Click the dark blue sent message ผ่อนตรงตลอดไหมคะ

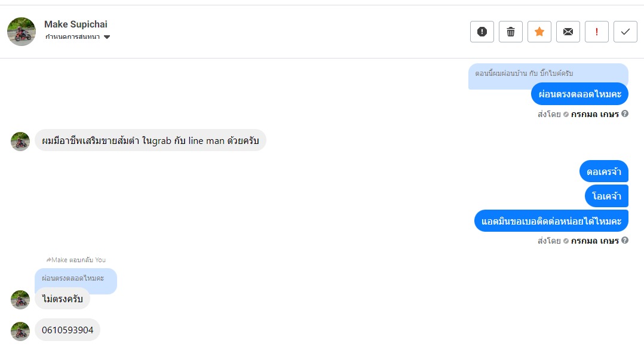point(579,94)
